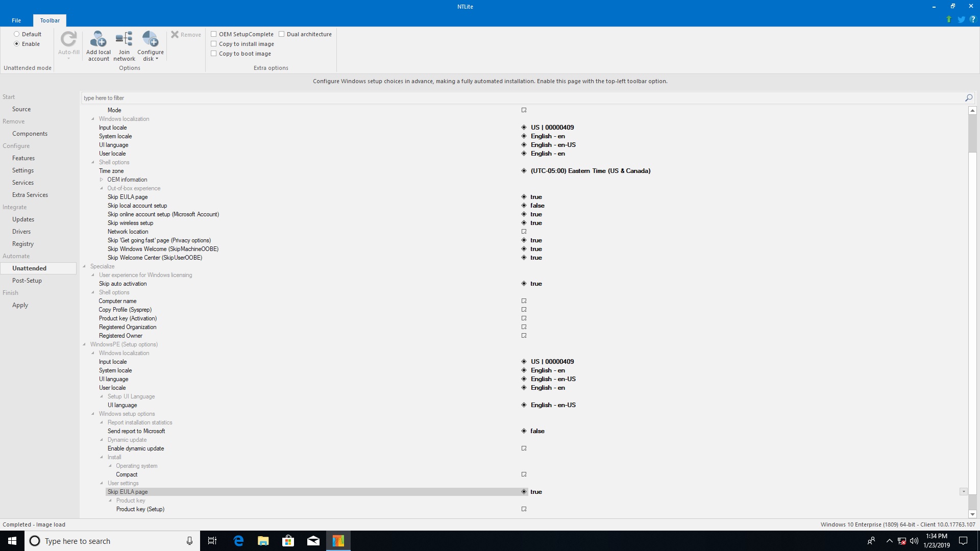
Task: Click the Add local account icon
Action: (x=98, y=39)
